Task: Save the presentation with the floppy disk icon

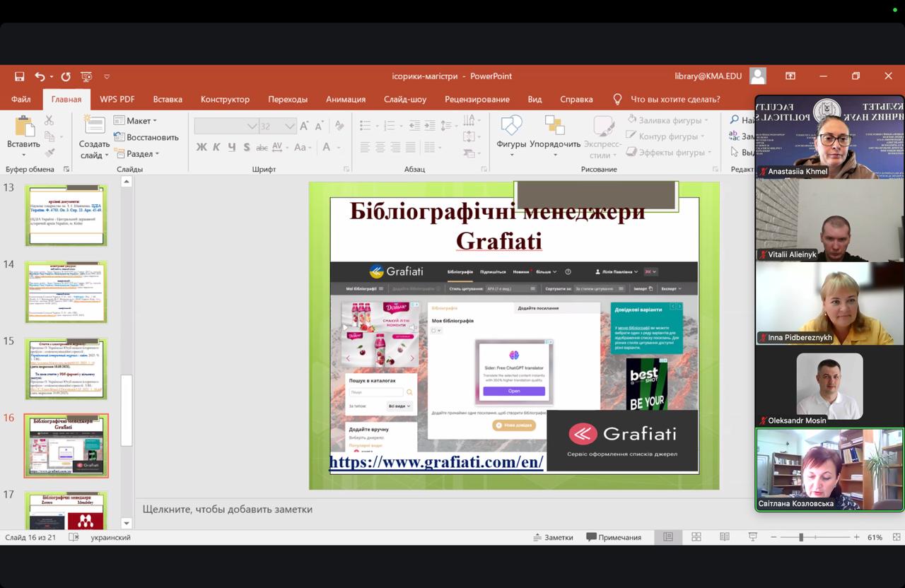Action: click(20, 76)
